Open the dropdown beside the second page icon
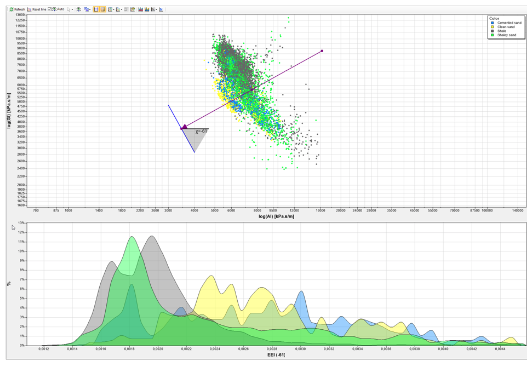This screenshot has height=367, width=532. click(121, 9)
